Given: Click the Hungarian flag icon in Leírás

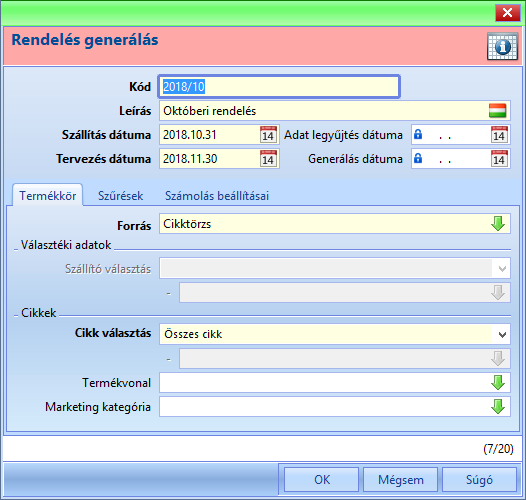Looking at the screenshot, I should (x=497, y=111).
